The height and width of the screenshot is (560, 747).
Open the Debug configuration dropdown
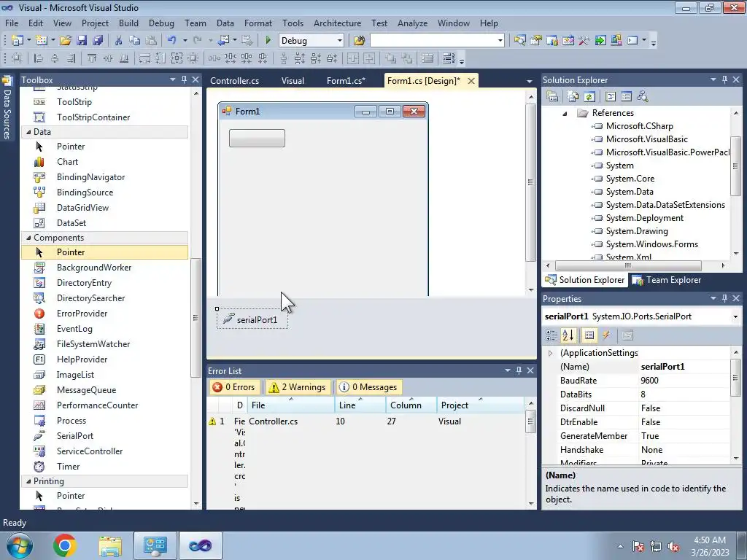pyautogui.click(x=340, y=41)
